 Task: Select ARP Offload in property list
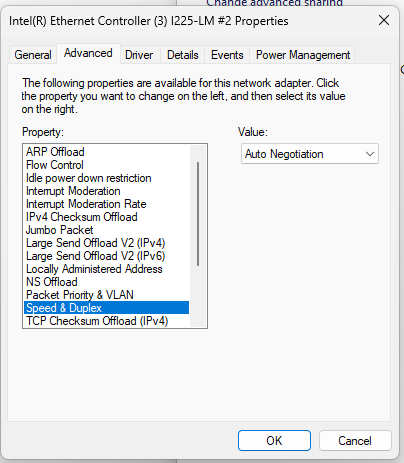pos(107,152)
